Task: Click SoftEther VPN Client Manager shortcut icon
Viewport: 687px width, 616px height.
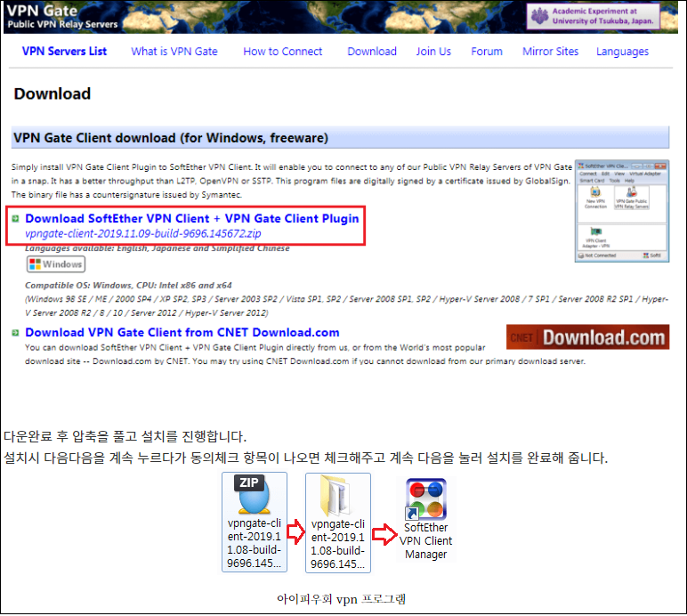Action: tap(426, 520)
